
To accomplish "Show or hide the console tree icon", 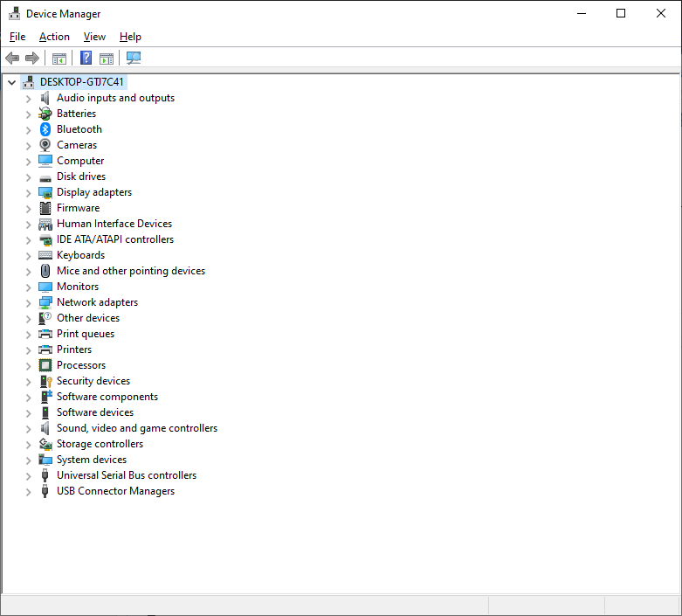I will click(59, 59).
